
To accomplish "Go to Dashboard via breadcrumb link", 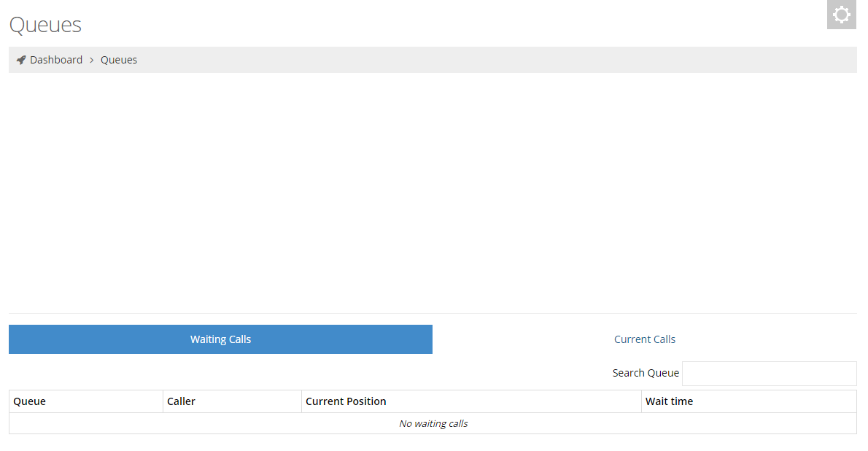I will (x=56, y=60).
